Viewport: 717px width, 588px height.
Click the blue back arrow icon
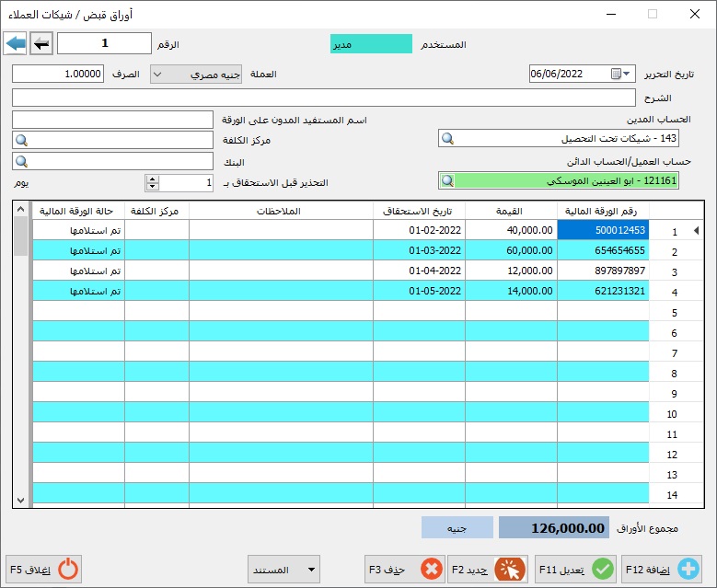click(16, 43)
